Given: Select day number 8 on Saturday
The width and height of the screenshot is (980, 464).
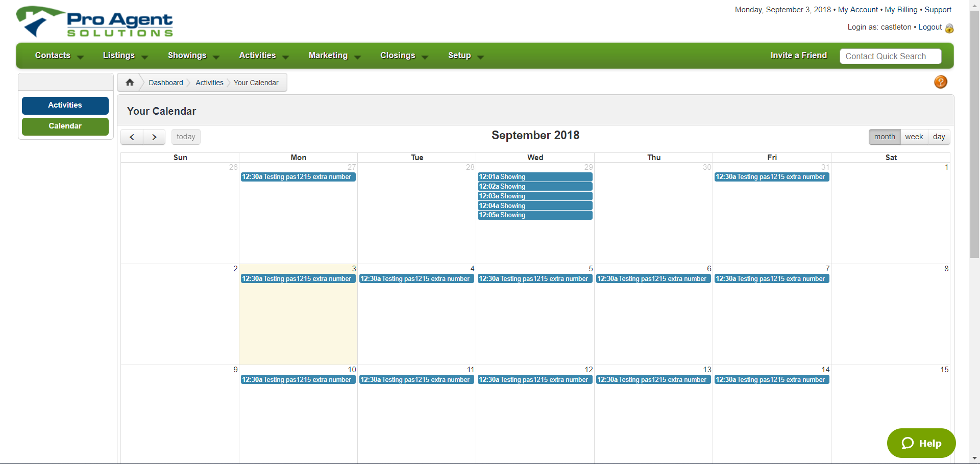Looking at the screenshot, I should click(x=946, y=269).
